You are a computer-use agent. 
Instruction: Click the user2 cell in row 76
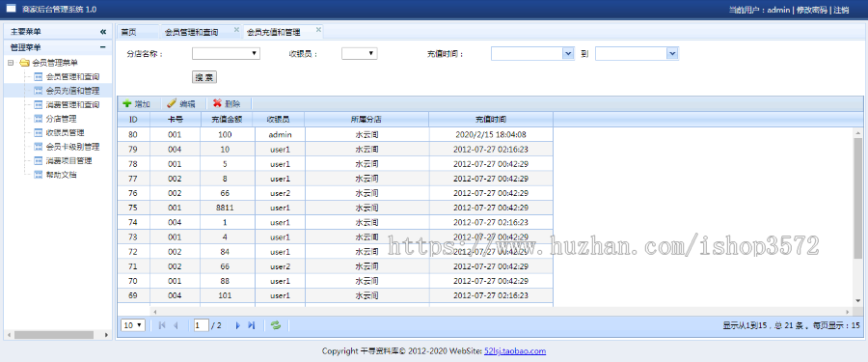(280, 193)
